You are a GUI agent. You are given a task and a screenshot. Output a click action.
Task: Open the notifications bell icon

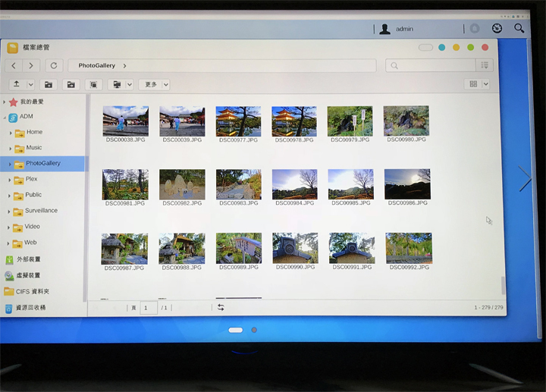tap(475, 29)
